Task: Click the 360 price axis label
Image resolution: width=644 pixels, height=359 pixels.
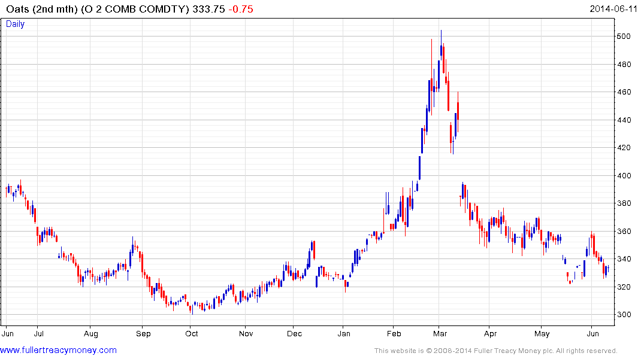Action: click(624, 232)
